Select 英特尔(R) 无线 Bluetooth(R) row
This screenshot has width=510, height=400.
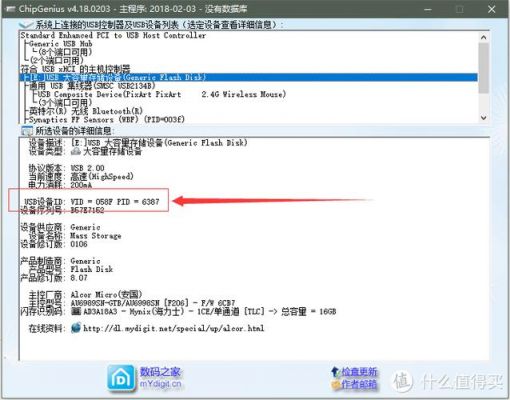86,111
